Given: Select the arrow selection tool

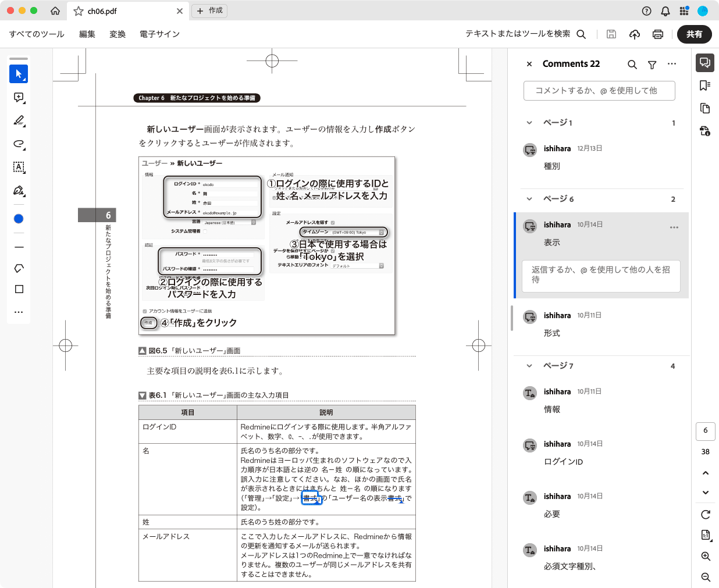Looking at the screenshot, I should pyautogui.click(x=19, y=74).
